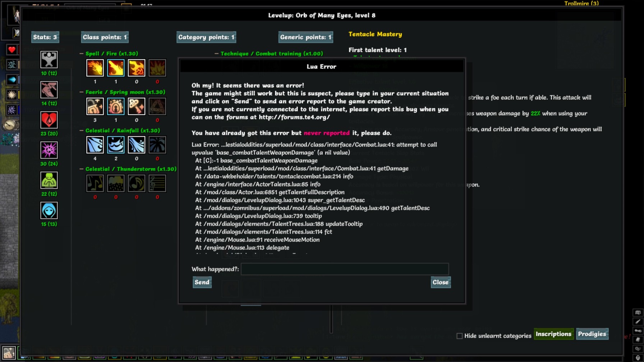
Task: Click second Faerie / Spring moon talent
Action: 116,106
